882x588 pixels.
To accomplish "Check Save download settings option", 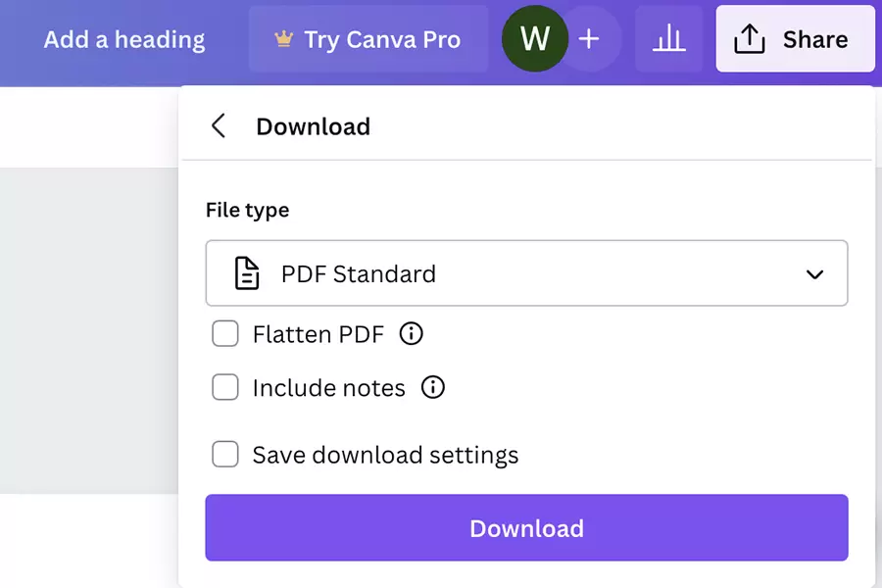I will pyautogui.click(x=225, y=455).
